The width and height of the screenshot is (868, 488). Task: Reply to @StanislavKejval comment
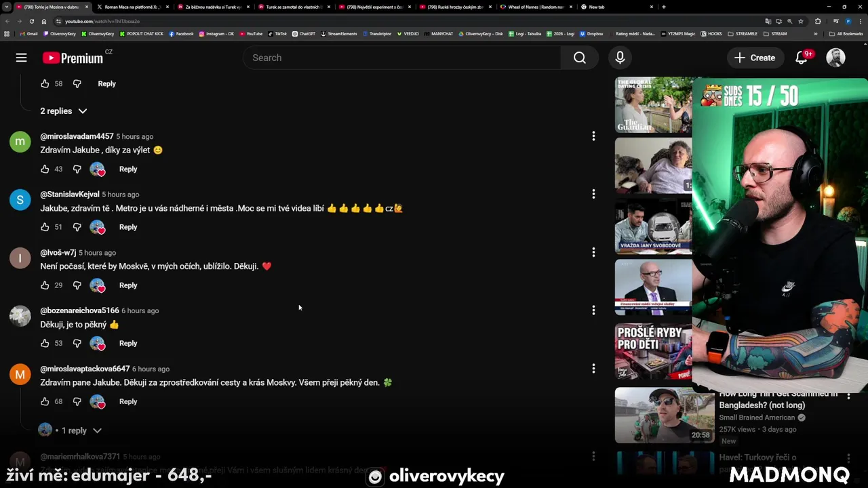[128, 227]
